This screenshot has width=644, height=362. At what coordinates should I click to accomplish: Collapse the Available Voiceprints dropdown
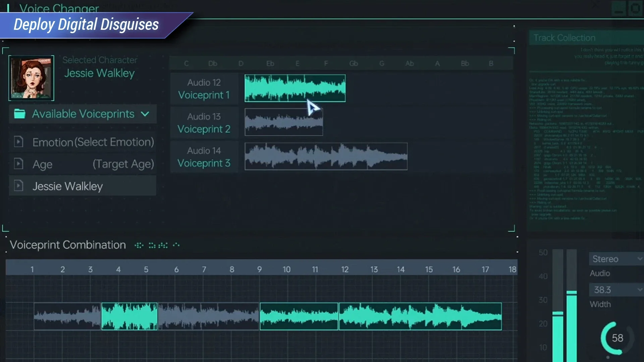[x=146, y=114]
